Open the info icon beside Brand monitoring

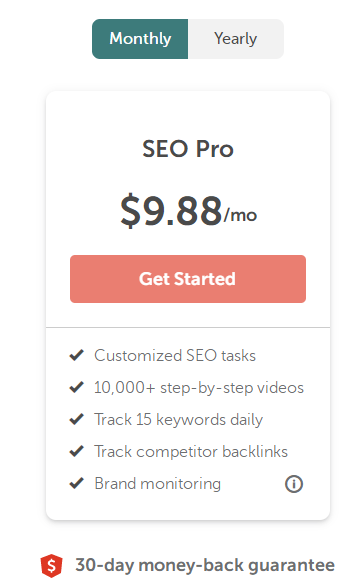(294, 484)
